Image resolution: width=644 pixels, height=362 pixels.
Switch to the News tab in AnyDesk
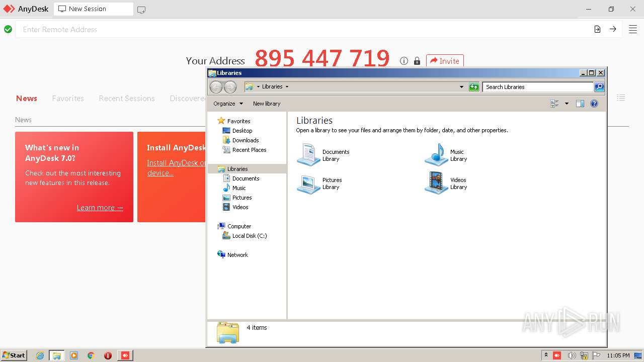pos(27,99)
